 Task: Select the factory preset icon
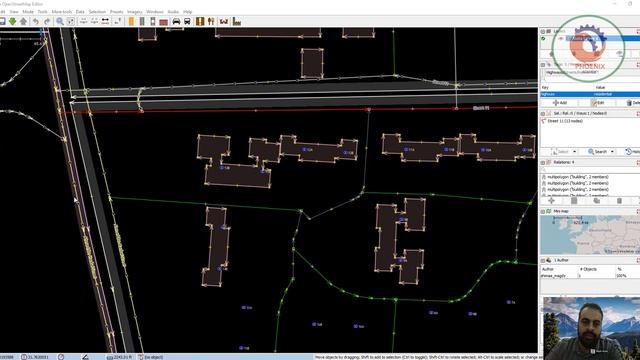tap(237, 21)
